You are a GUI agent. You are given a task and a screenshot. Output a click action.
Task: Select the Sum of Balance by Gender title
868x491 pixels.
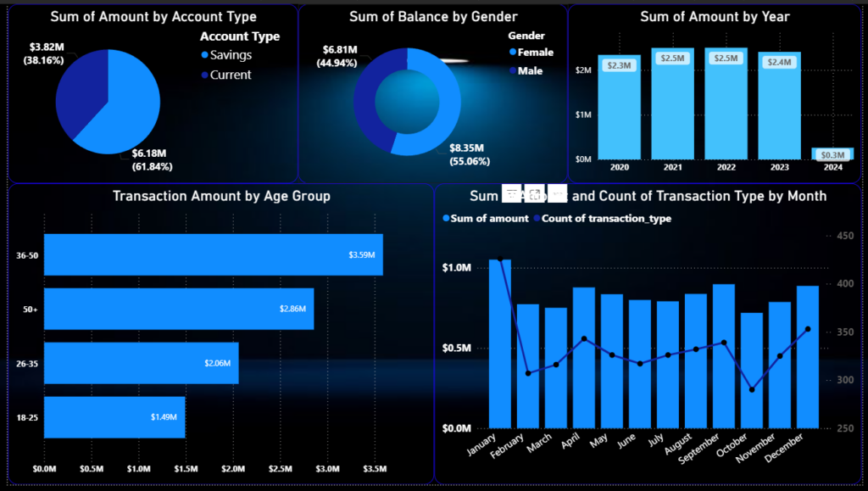pyautogui.click(x=433, y=17)
